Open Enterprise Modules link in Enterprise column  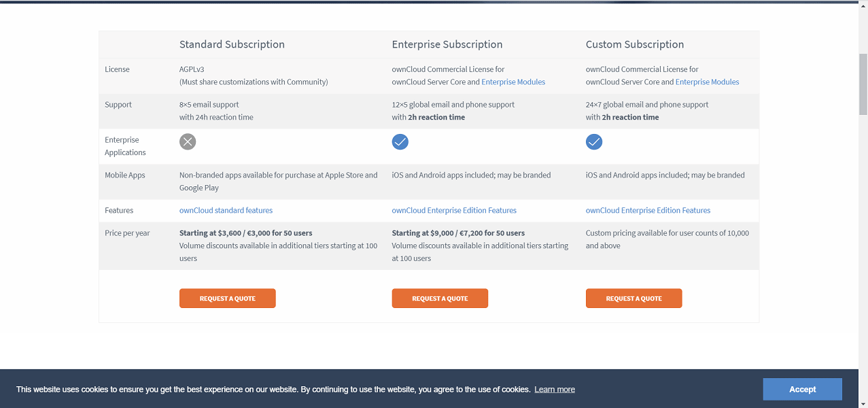513,82
